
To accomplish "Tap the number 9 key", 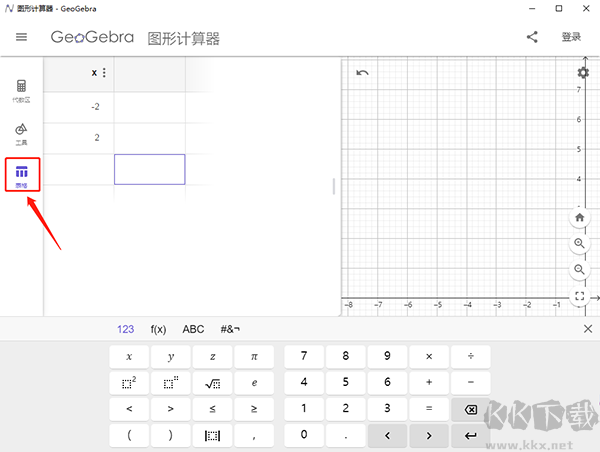I will point(387,356).
